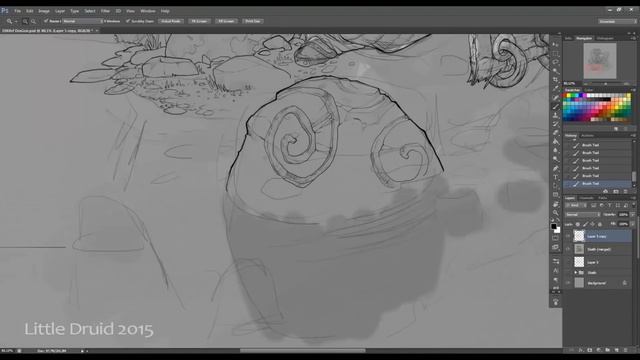Select the Eraser tool
The height and width of the screenshot is (360, 640).
click(556, 133)
